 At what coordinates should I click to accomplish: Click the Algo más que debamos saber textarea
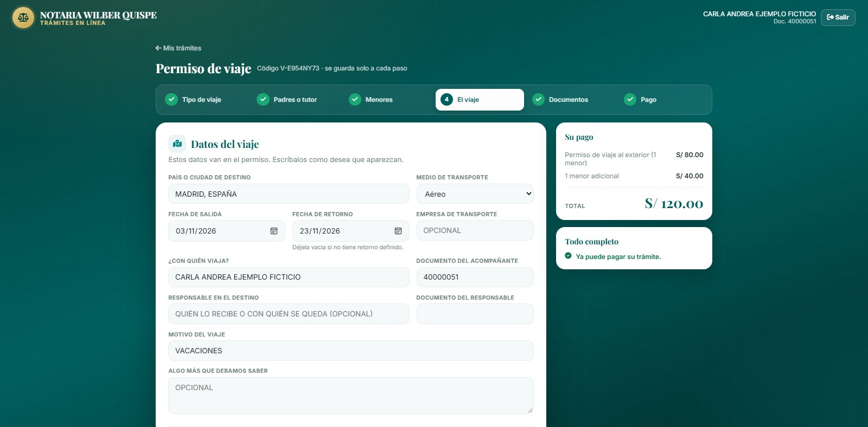point(351,396)
